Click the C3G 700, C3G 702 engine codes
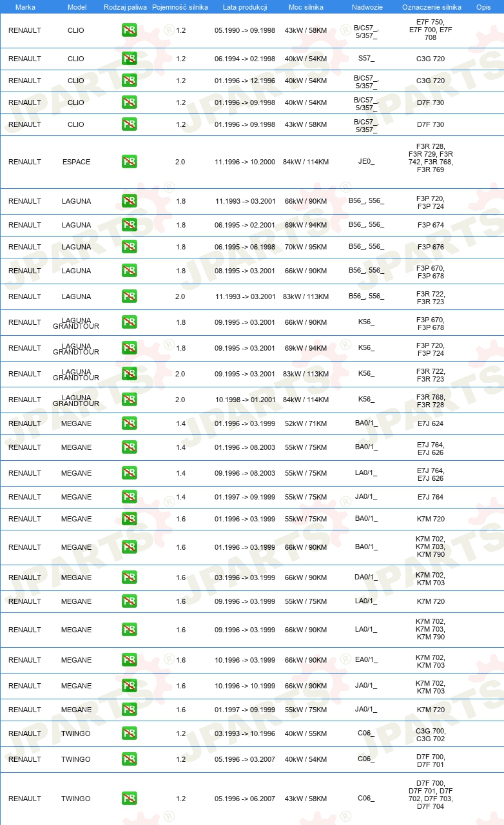 tap(431, 735)
